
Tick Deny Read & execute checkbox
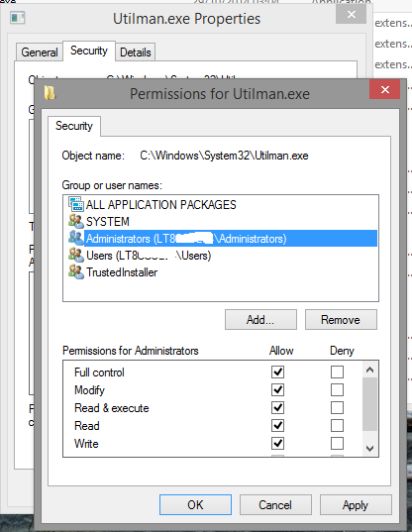pos(337,407)
